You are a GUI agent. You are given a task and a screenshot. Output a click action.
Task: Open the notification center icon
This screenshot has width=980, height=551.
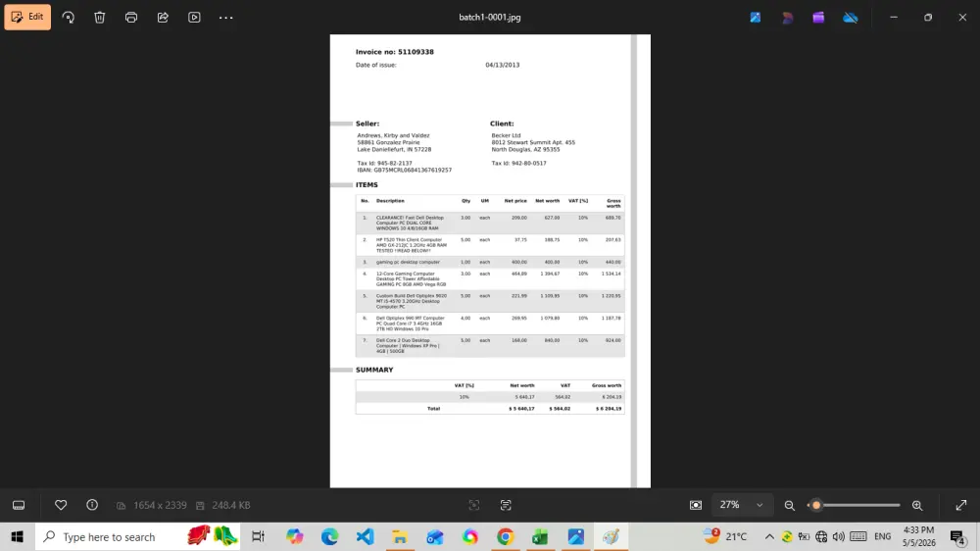click(957, 536)
